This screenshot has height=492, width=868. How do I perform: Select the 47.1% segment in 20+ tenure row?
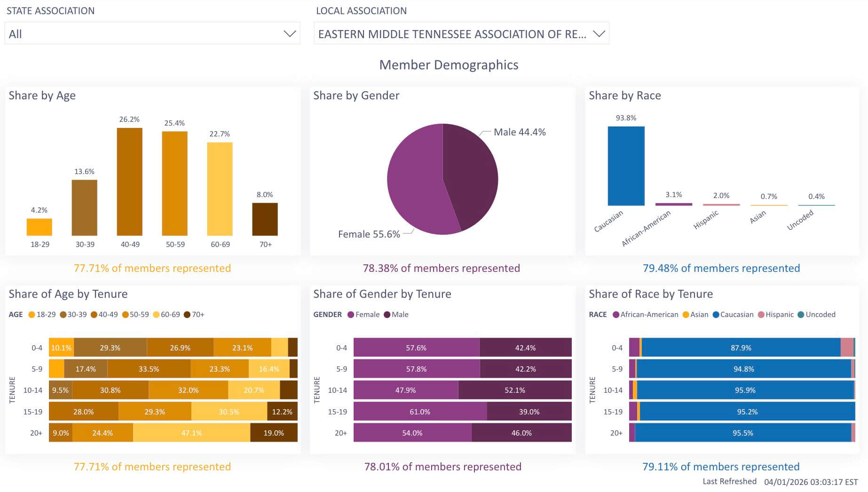click(x=191, y=433)
